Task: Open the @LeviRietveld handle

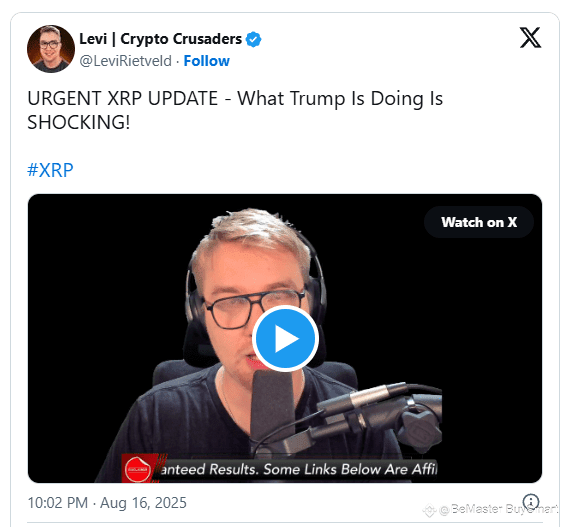Action: [x=125, y=61]
